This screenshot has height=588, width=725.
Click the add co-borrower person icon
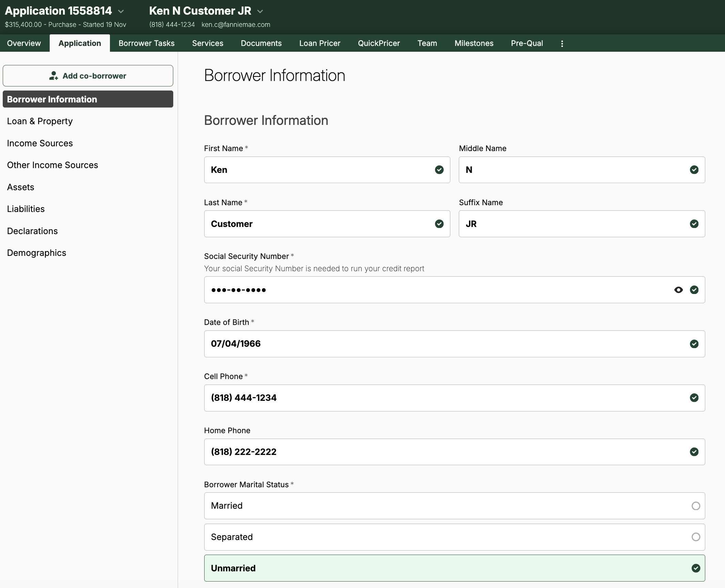pos(53,76)
